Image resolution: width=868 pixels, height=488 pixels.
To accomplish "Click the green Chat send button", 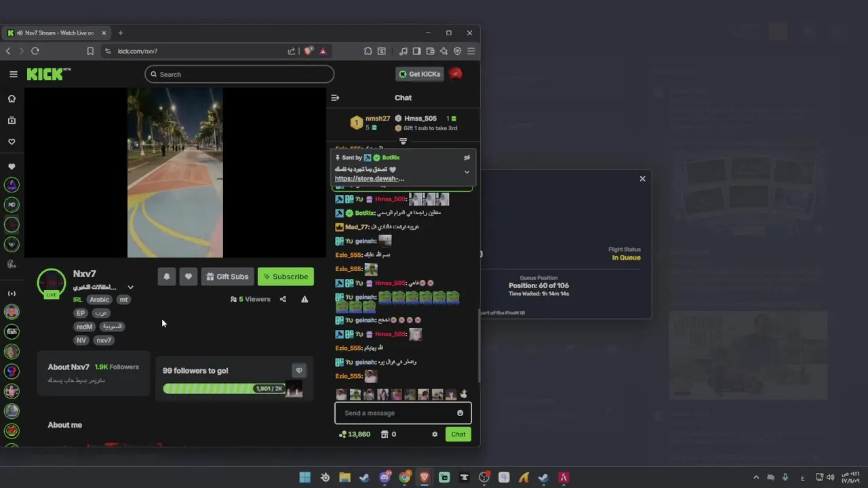I will [458, 434].
